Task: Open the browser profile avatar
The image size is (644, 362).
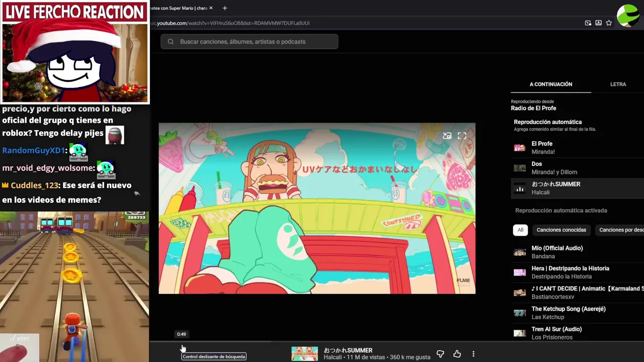Action: [x=628, y=15]
